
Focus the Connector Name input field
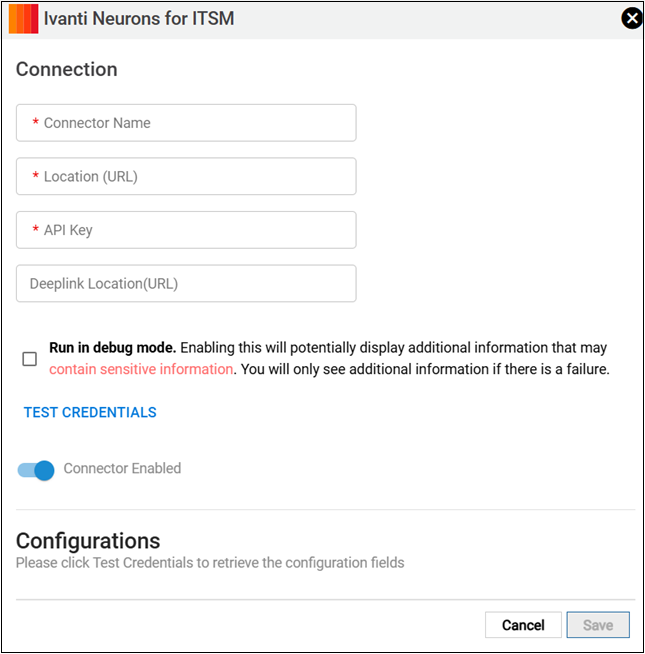click(186, 123)
